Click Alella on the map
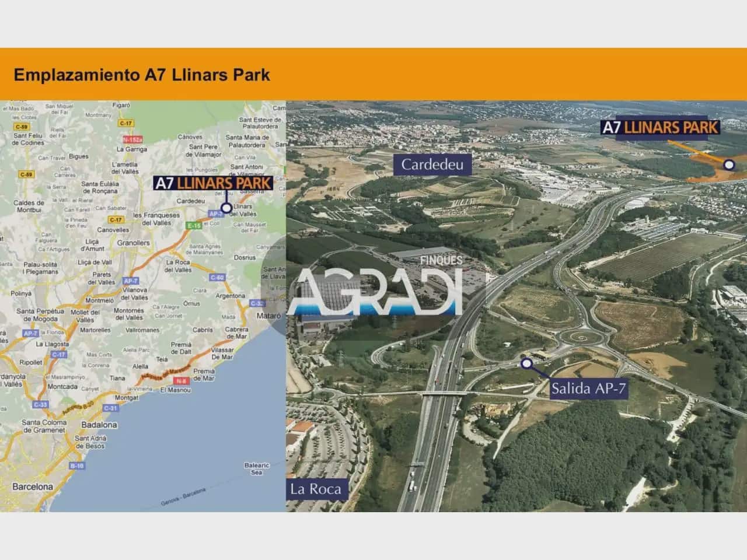Image resolution: width=747 pixels, height=560 pixels. [x=140, y=366]
